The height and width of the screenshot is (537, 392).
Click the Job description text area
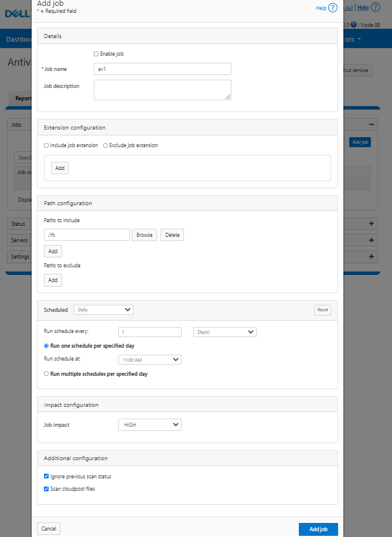pos(162,90)
